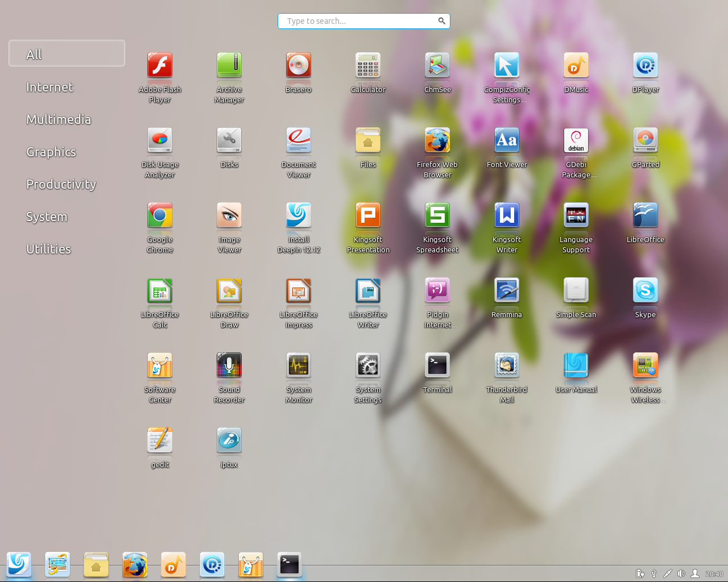Open the volume tray icon
The width and height of the screenshot is (728, 582).
(x=681, y=573)
